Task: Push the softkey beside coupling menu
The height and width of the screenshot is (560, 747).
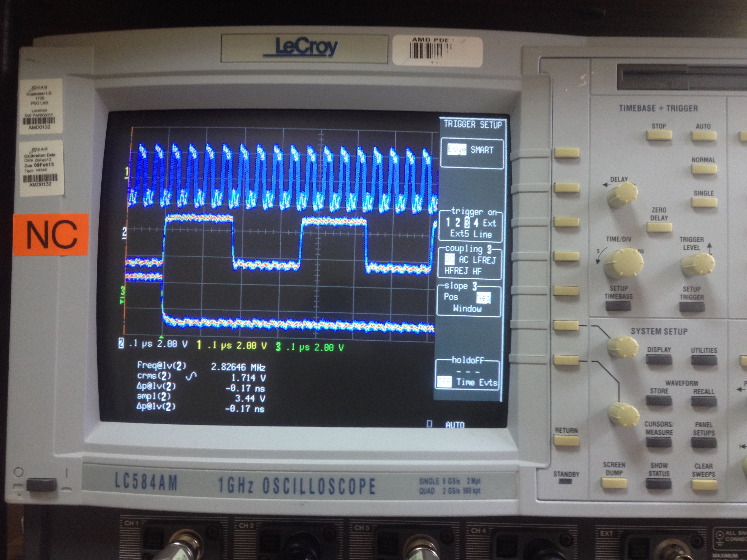Action: click(x=567, y=256)
